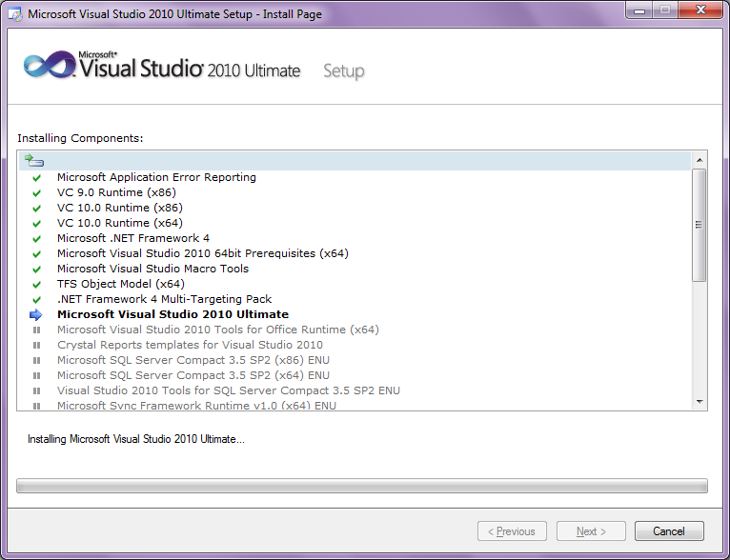Click the Next button
The width and height of the screenshot is (730, 560).
(x=591, y=531)
